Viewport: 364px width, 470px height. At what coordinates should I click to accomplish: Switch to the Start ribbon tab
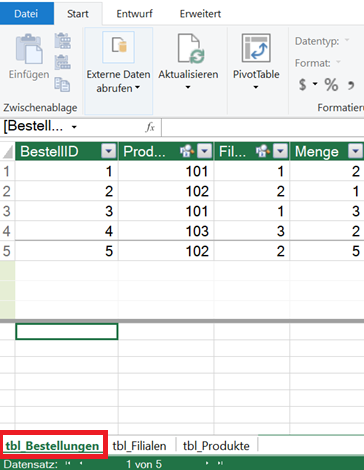click(x=78, y=14)
